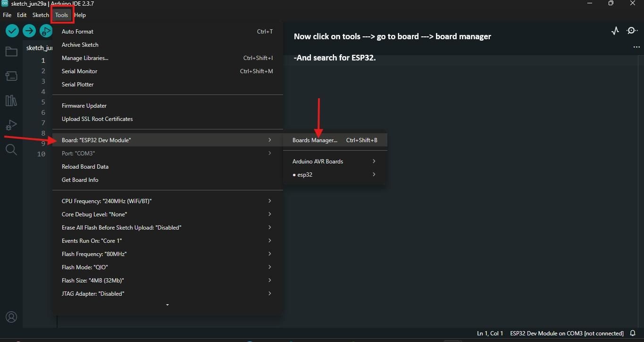Close the Arduino IDE window
The width and height of the screenshot is (644, 342).
point(633,3)
